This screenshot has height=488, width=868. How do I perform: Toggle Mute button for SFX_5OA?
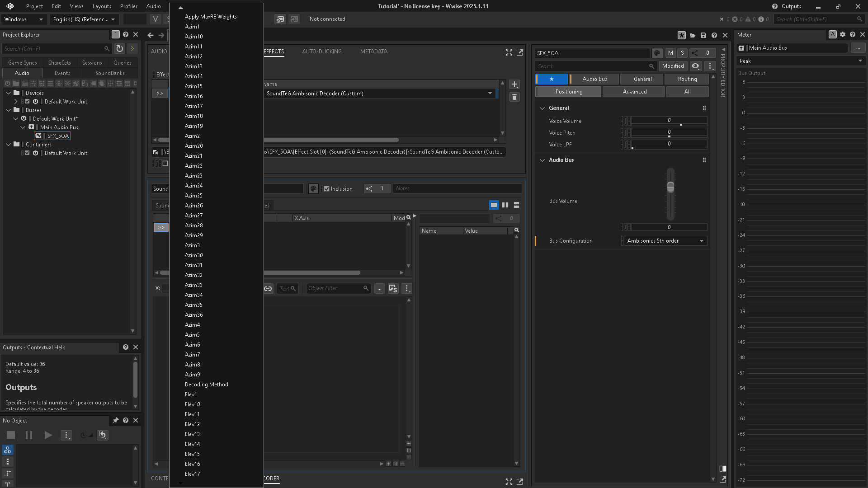(x=670, y=53)
